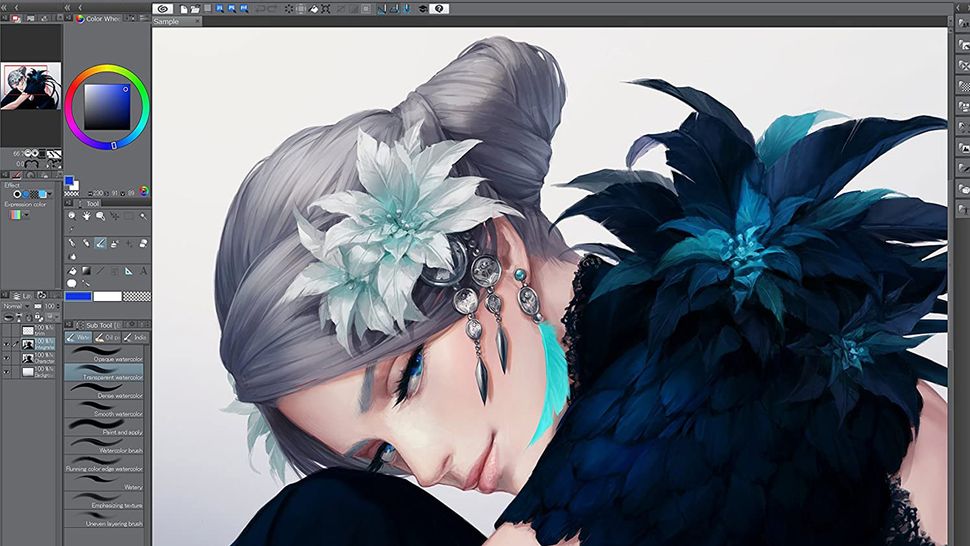970x546 pixels.
Task: Adjust layer opacity 100 stepper arrows
Action: pyautogui.click(x=59, y=307)
